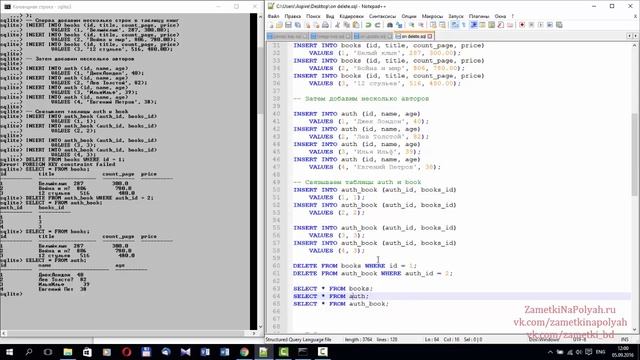Open Opera from the taskbar
Image resolution: width=640 pixels, height=360 pixels.
[127, 352]
